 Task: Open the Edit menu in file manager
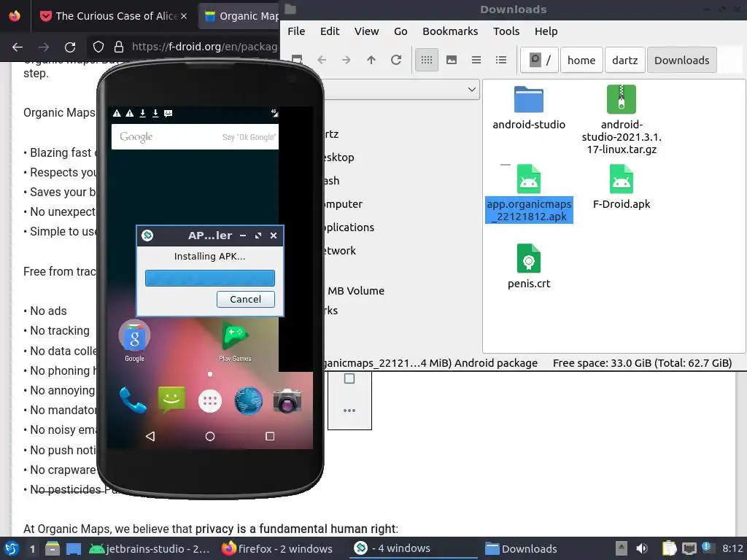point(330,31)
